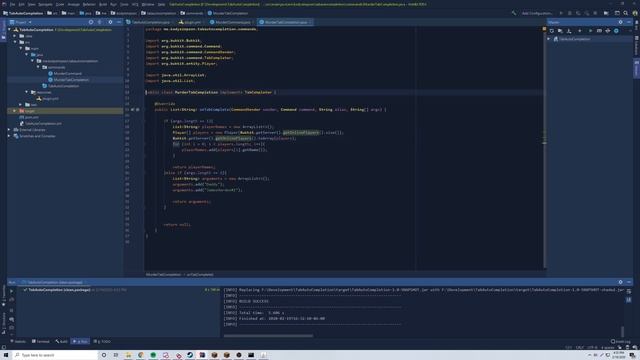Open Steam from the taskbar

[190, 355]
